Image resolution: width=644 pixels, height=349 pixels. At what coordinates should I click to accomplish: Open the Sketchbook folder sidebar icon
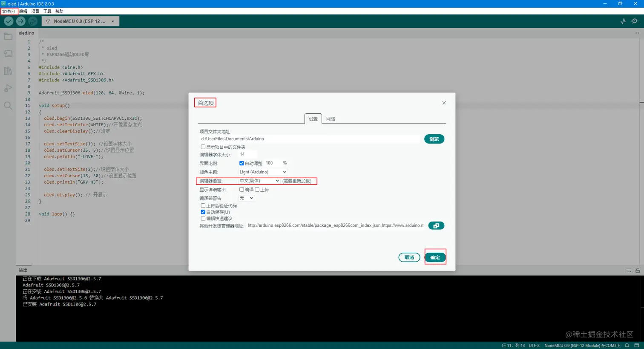(x=8, y=36)
